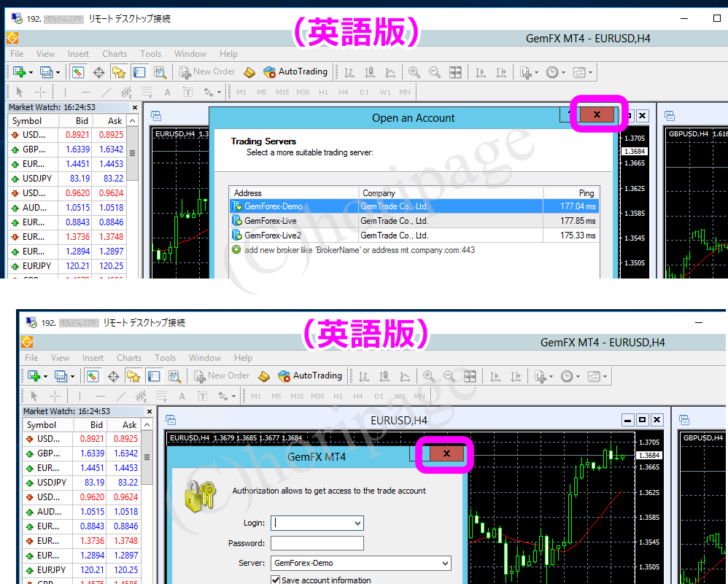The image size is (728, 584).
Task: Select D1 timeframe in upper MT4 toolbar
Action: [x=364, y=92]
